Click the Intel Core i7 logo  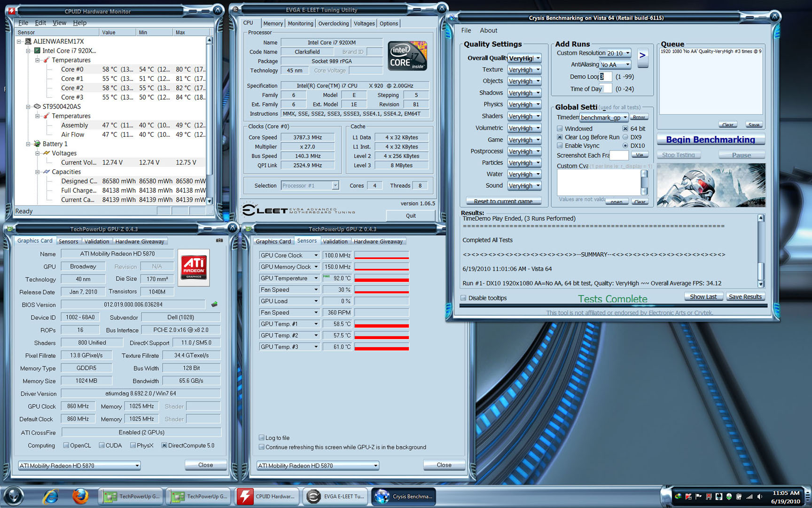tap(407, 56)
